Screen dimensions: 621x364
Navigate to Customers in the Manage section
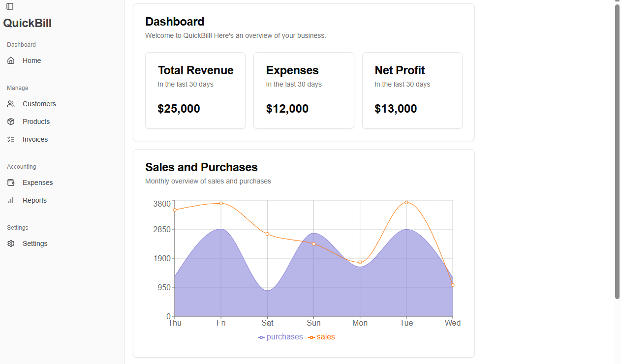click(39, 104)
